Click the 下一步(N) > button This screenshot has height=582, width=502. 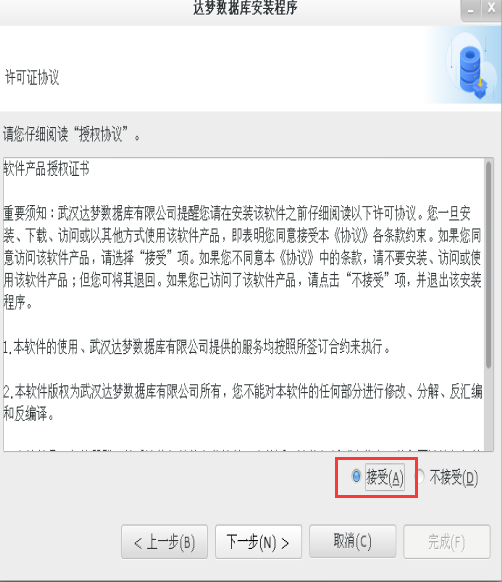(x=258, y=542)
